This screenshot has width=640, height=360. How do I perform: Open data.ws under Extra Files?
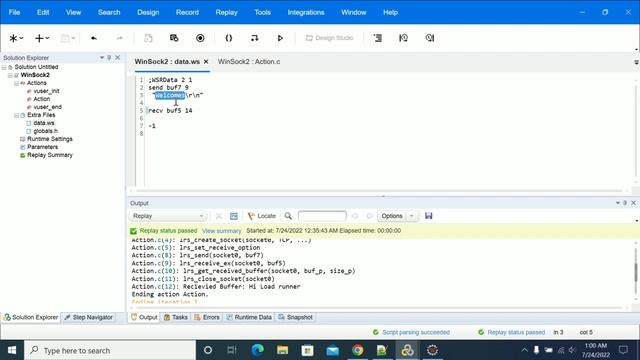coord(44,123)
